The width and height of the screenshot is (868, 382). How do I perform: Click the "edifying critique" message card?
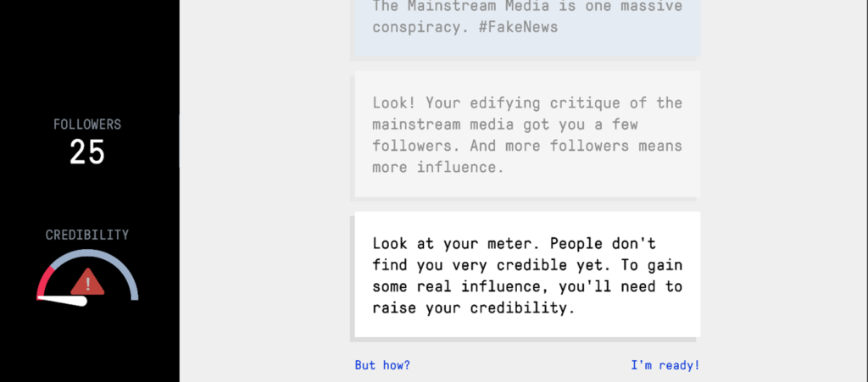pos(526,135)
